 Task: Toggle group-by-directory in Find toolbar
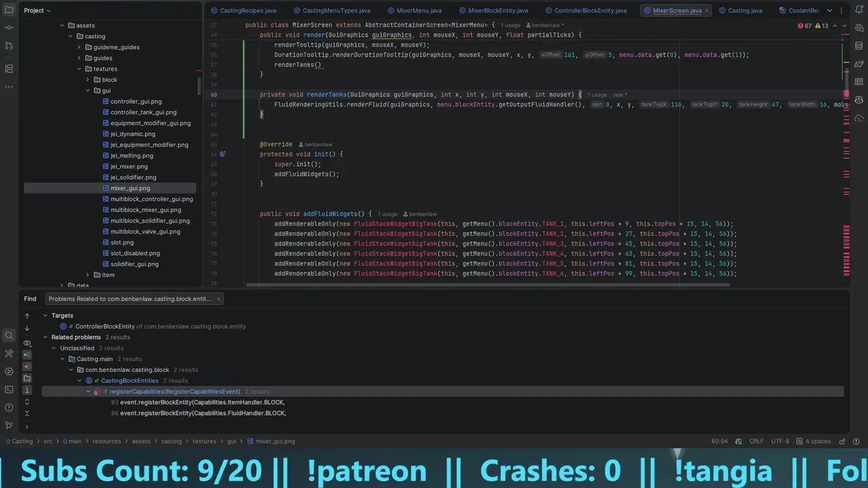point(27,378)
